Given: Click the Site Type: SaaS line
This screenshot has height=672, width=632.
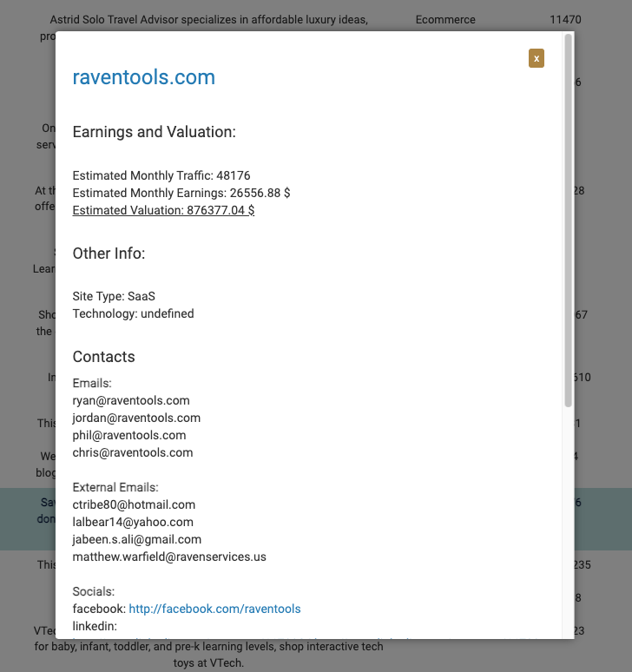Looking at the screenshot, I should click(x=114, y=296).
